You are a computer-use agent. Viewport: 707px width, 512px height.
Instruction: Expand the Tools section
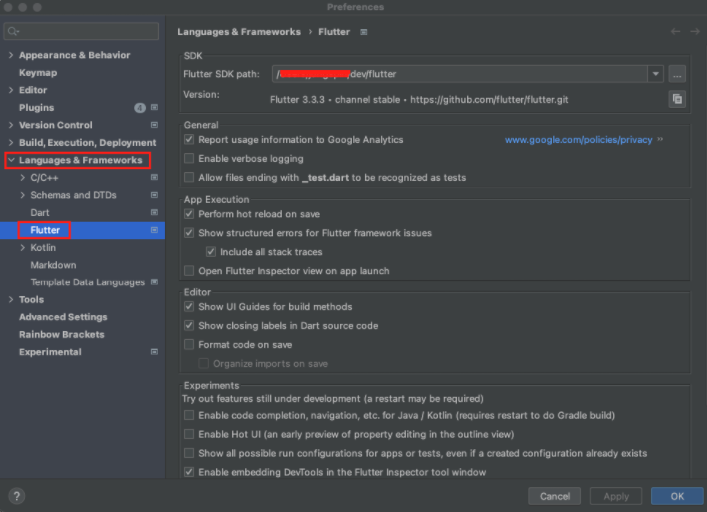(11, 300)
